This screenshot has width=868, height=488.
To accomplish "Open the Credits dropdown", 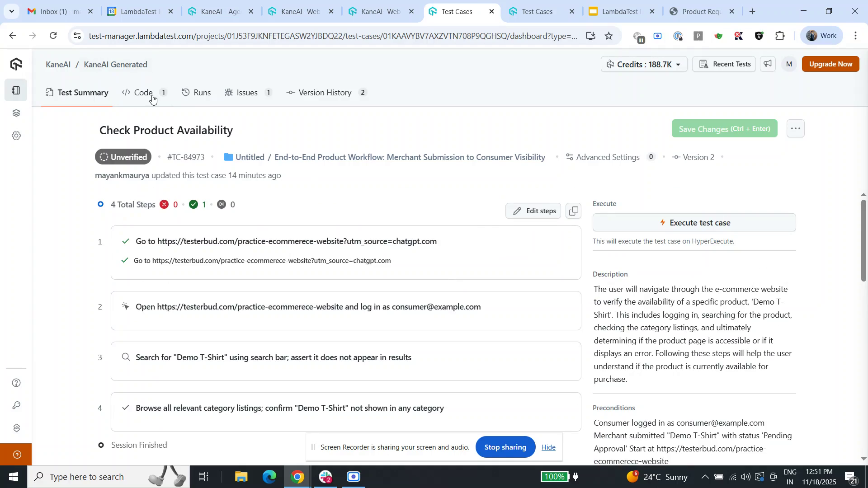I will point(643,64).
